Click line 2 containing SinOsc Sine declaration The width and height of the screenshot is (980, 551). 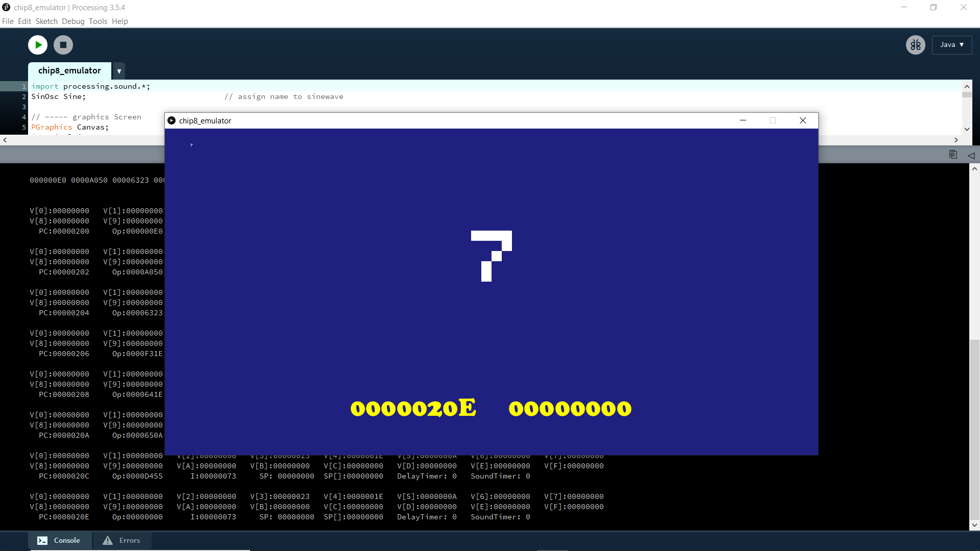pyautogui.click(x=59, y=96)
